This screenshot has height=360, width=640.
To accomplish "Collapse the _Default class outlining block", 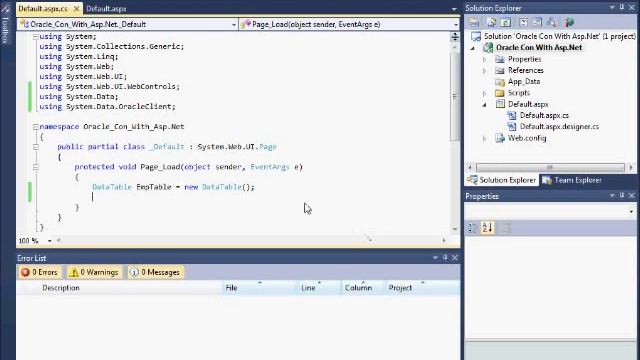I will point(36,147).
